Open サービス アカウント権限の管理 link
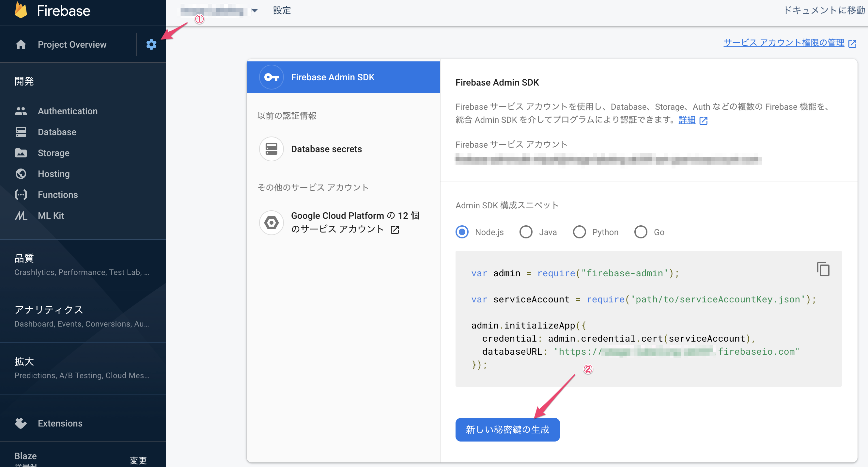 (784, 43)
